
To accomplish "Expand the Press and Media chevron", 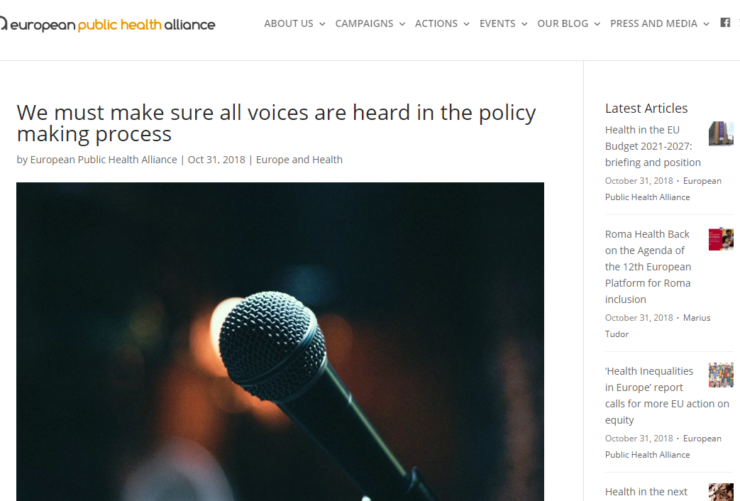I will (706, 24).
